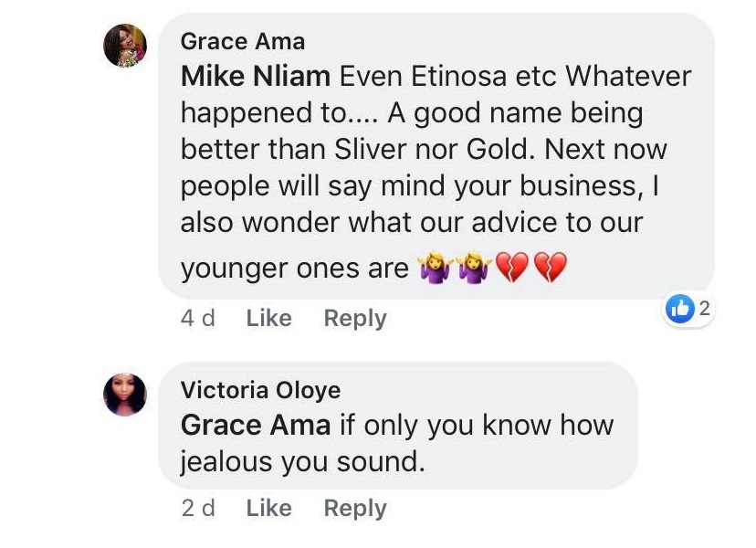Click the "jealous you sound" reply text
This screenshot has height=548, width=756.
(x=303, y=461)
